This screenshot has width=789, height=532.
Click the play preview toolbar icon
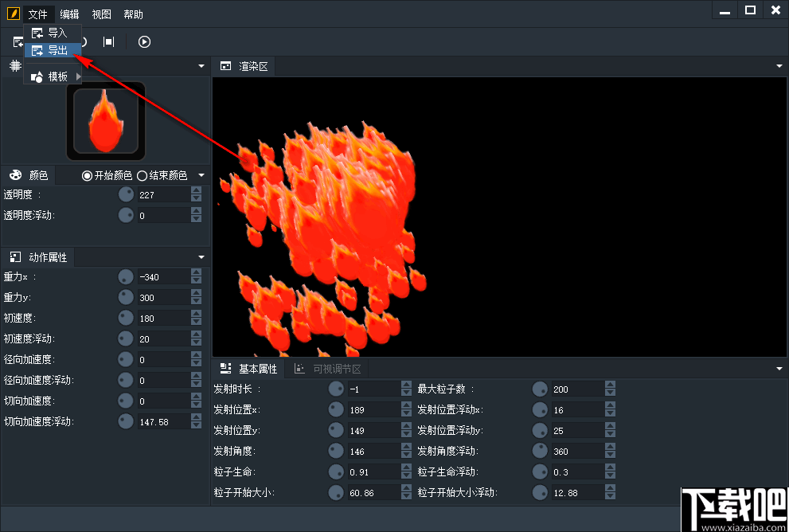(144, 41)
